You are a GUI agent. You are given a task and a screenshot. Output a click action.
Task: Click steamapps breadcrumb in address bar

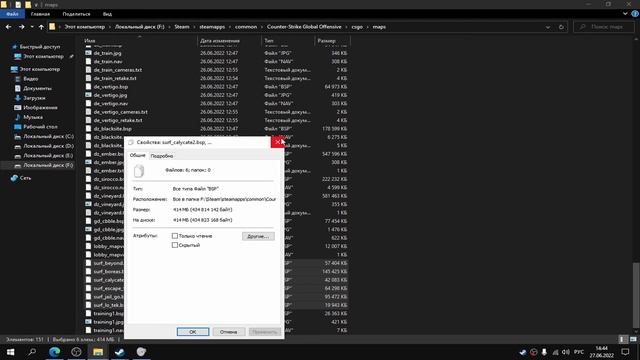pyautogui.click(x=212, y=27)
